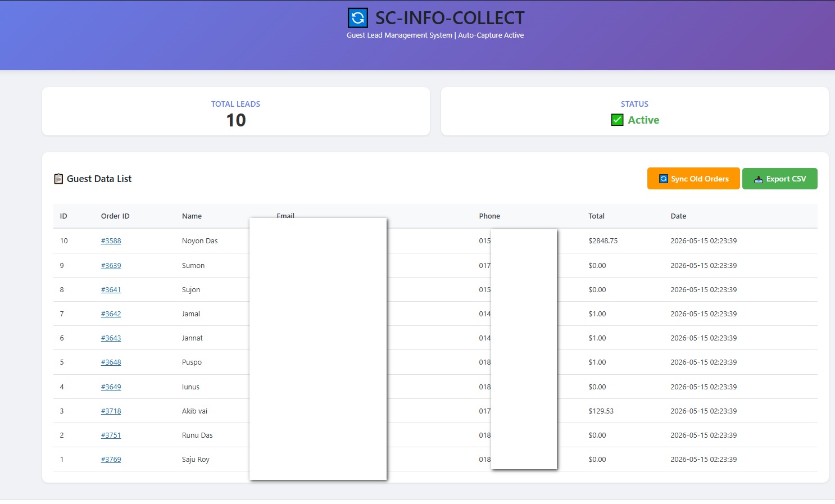
Task: Open order link #3641
Action: [x=111, y=289]
